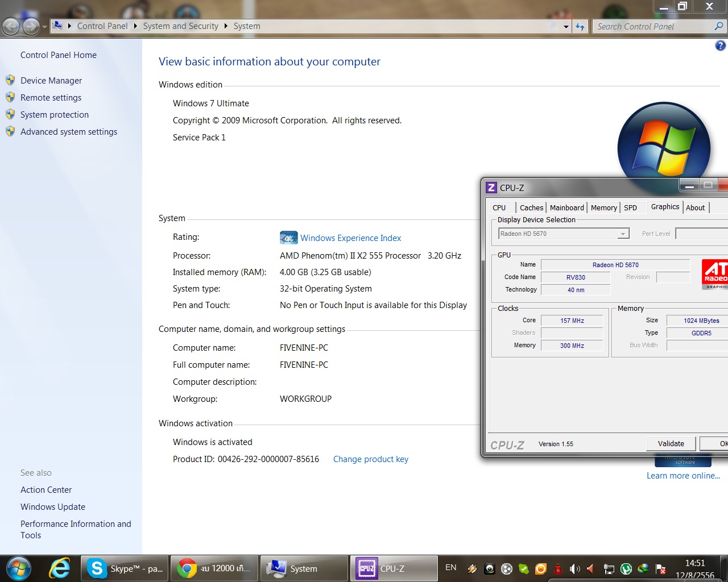Expand the arrow after Control Panel breadcrumb
728x582 pixels.
click(x=135, y=26)
